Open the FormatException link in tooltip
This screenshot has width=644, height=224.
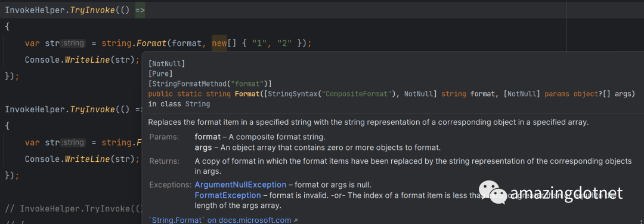tap(228, 195)
